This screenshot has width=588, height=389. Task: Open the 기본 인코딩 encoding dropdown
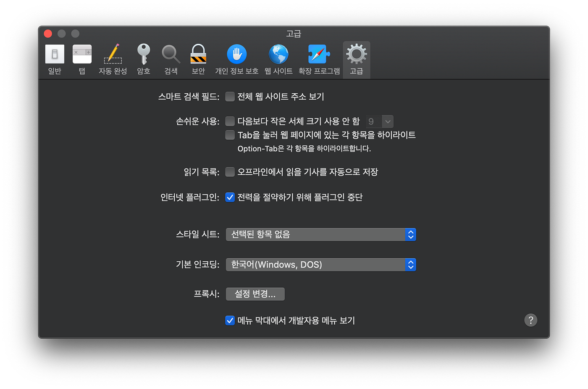point(321,265)
